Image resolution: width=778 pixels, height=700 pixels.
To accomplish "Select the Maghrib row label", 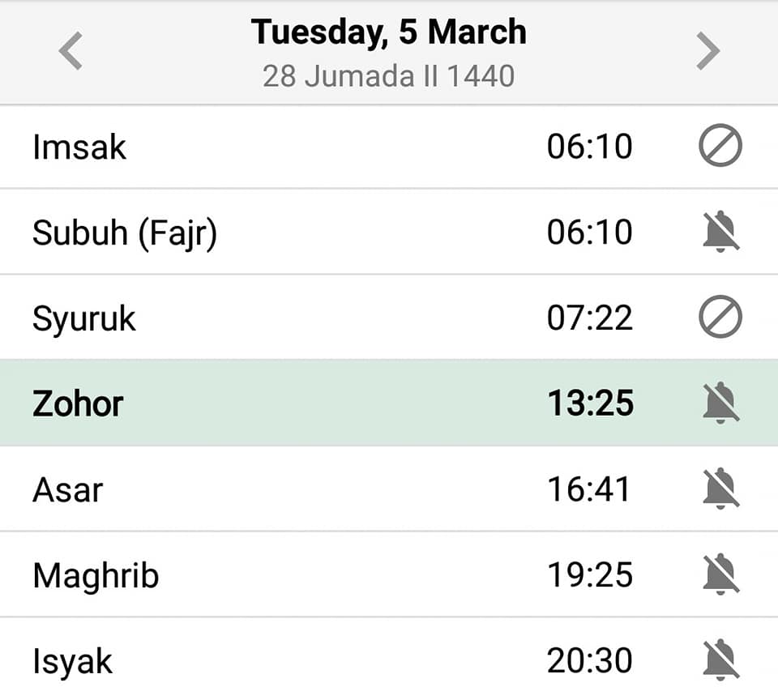I will pos(96,576).
